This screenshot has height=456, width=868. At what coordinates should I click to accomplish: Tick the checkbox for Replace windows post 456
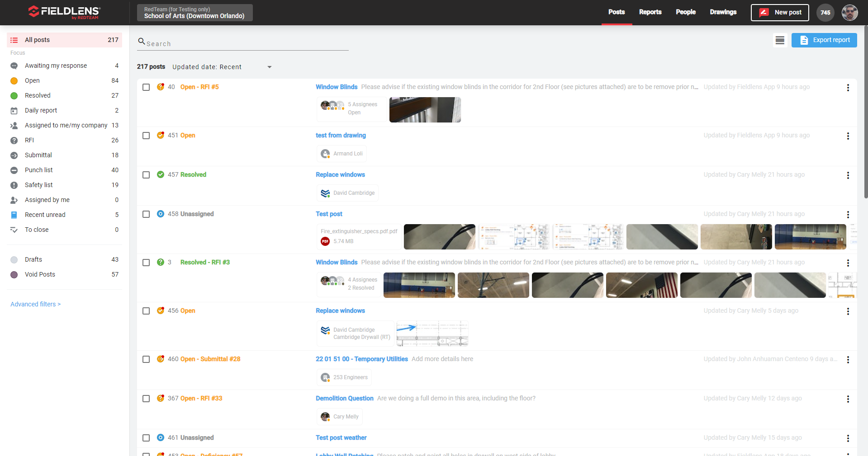146,311
